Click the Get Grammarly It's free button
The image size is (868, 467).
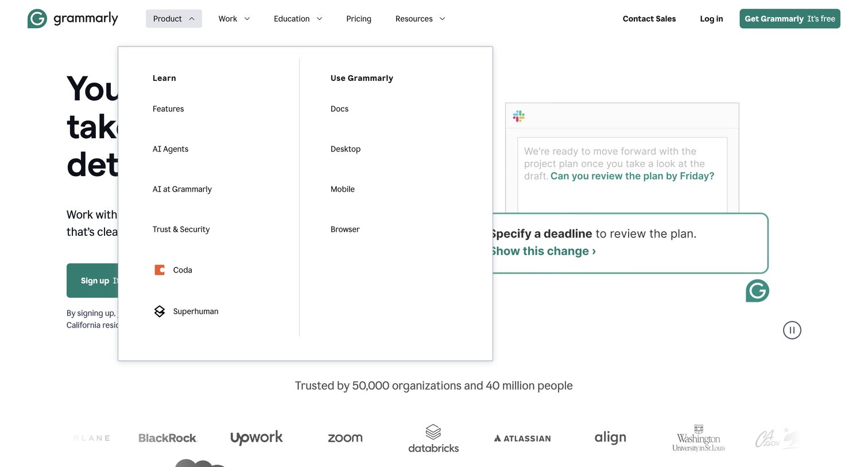tap(790, 18)
